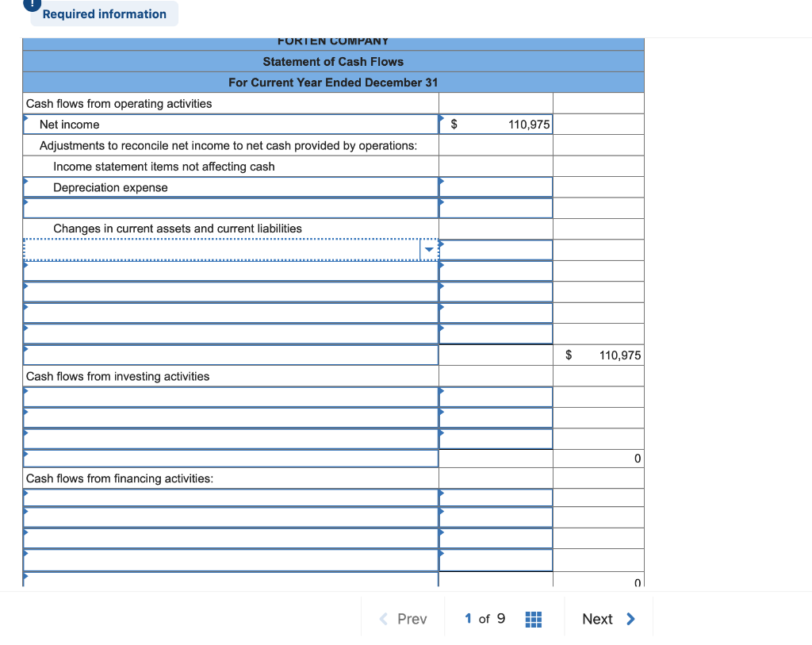Click the first amount field under financing activities
The height and width of the screenshot is (645, 812).
496,498
